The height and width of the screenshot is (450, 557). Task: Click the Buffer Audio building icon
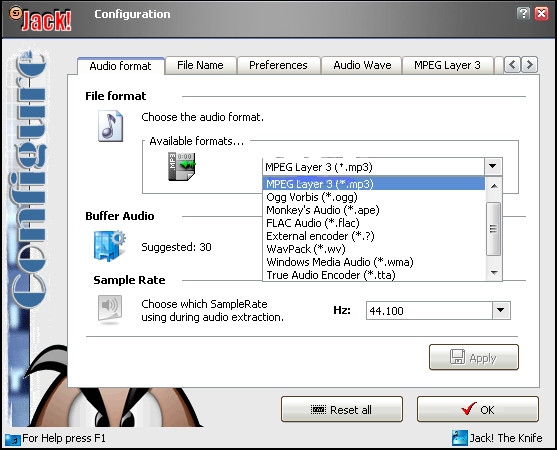[x=110, y=246]
